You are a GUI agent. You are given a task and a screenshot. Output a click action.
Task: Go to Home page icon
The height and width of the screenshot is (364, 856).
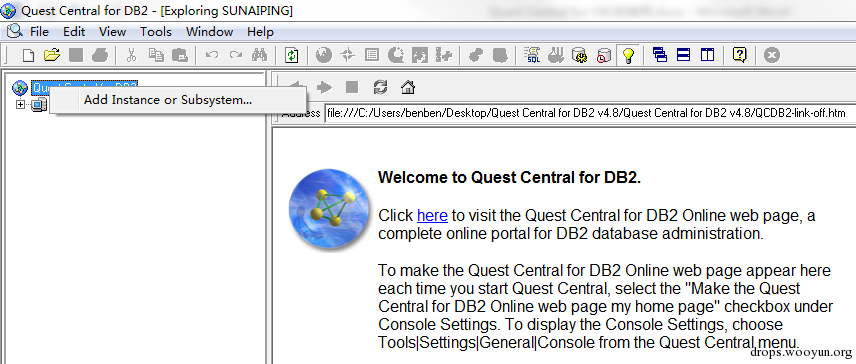[408, 87]
